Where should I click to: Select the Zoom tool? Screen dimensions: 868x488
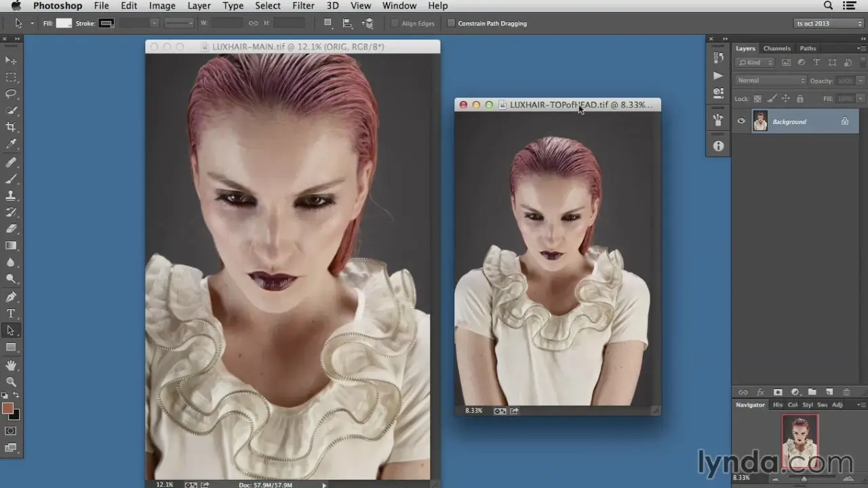pos(11,382)
